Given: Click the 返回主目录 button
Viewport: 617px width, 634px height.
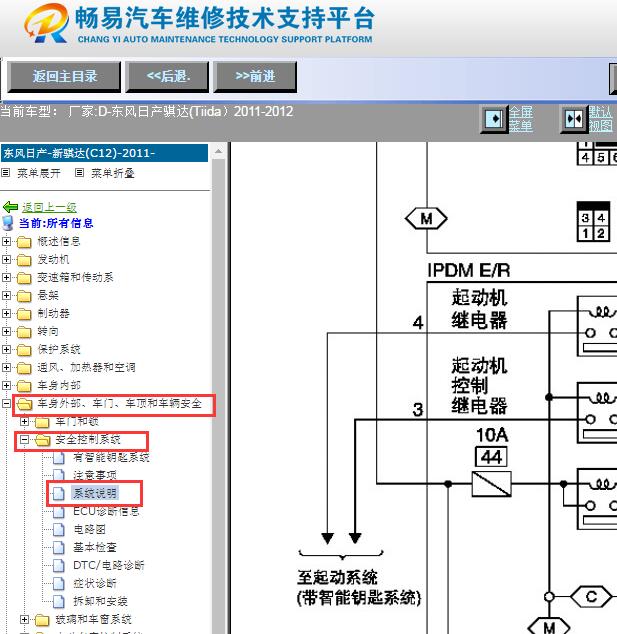Looking at the screenshot, I should tap(64, 76).
